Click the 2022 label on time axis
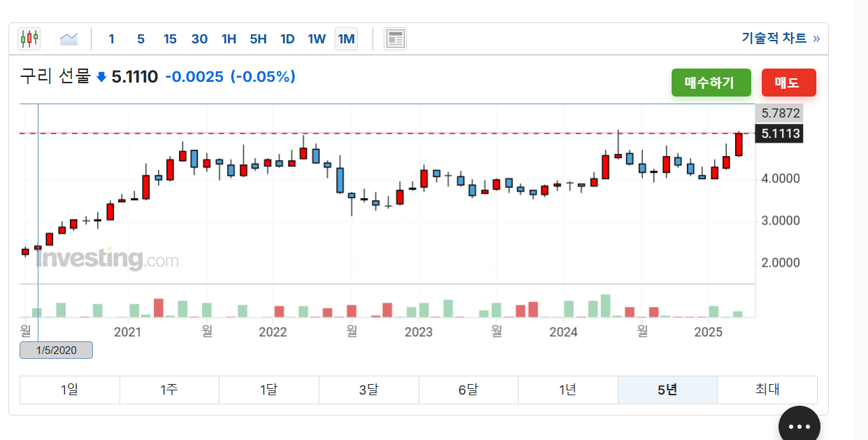Screen dimensions: 868x440 click(x=273, y=332)
